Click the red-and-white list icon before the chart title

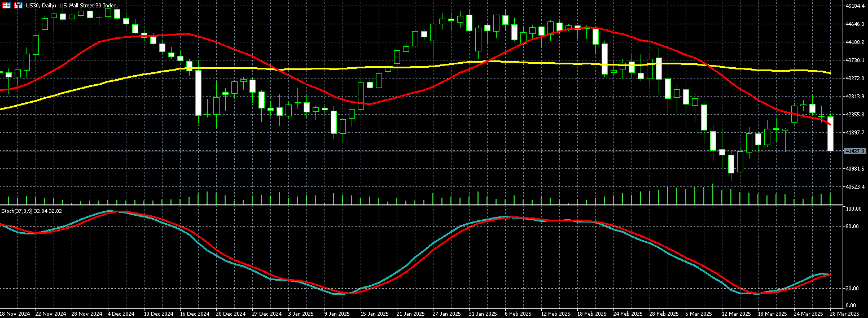[6, 5]
